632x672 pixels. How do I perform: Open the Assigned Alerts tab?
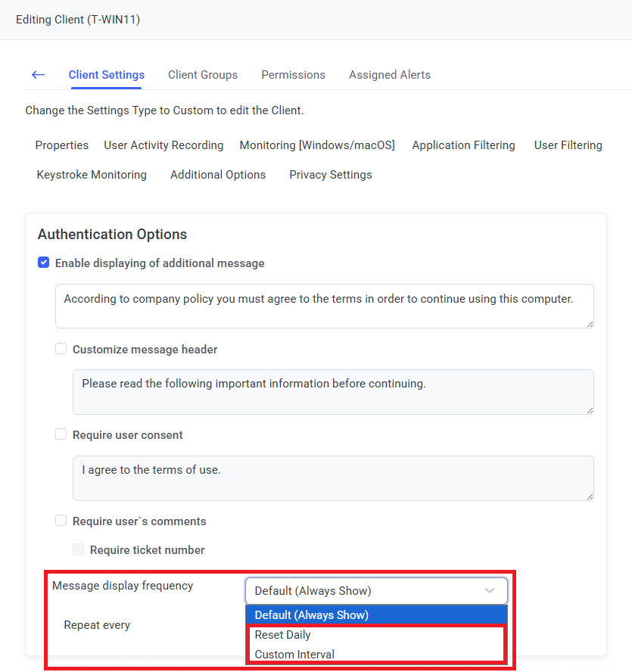389,75
